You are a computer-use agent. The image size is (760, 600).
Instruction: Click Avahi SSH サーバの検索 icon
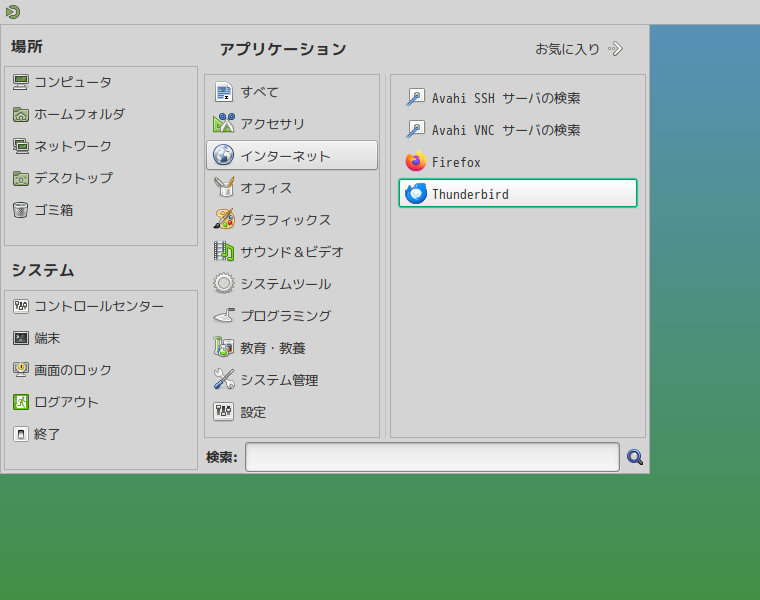(x=415, y=97)
